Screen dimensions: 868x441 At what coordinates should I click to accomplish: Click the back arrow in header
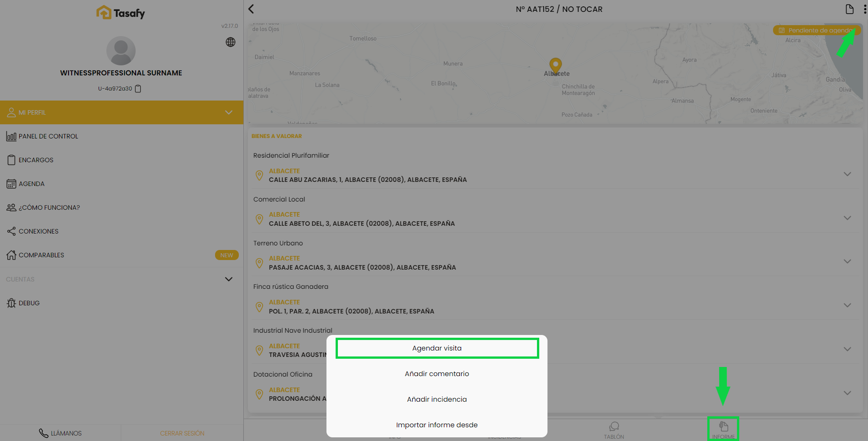click(251, 9)
